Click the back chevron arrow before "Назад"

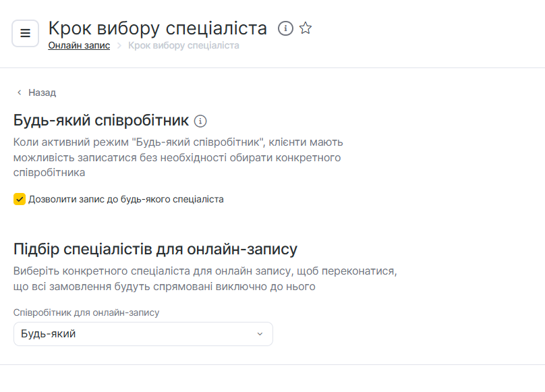pyautogui.click(x=20, y=92)
